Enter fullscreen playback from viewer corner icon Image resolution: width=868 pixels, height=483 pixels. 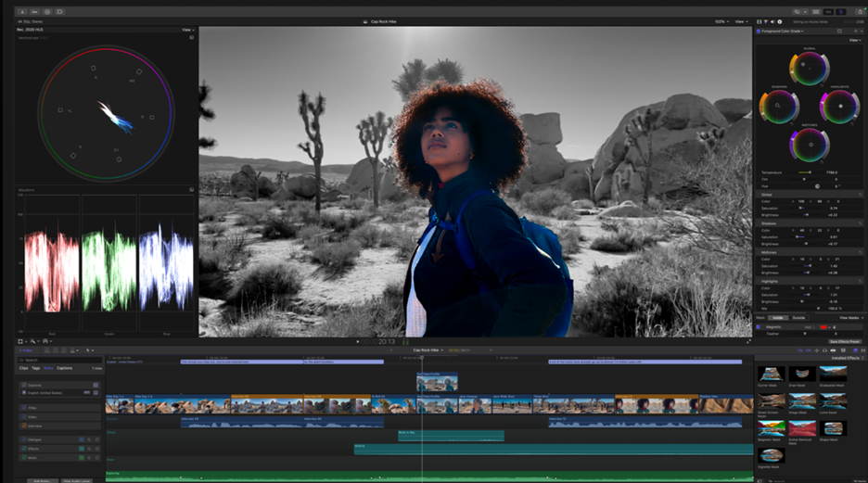(748, 341)
